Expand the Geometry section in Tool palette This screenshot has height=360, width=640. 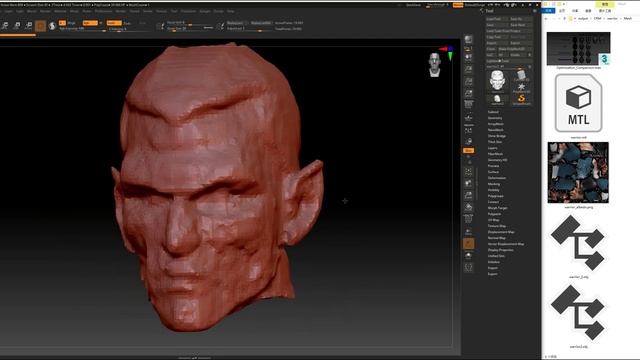tap(495, 118)
